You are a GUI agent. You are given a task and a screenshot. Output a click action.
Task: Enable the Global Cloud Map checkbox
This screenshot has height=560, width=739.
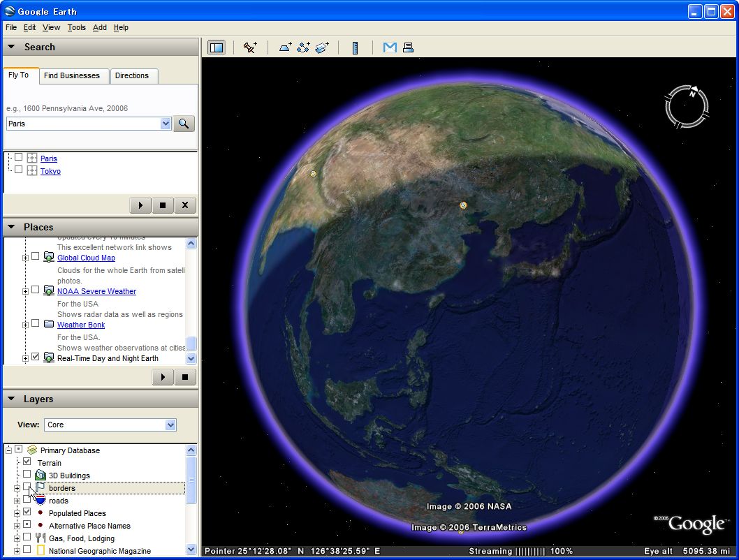[36, 256]
